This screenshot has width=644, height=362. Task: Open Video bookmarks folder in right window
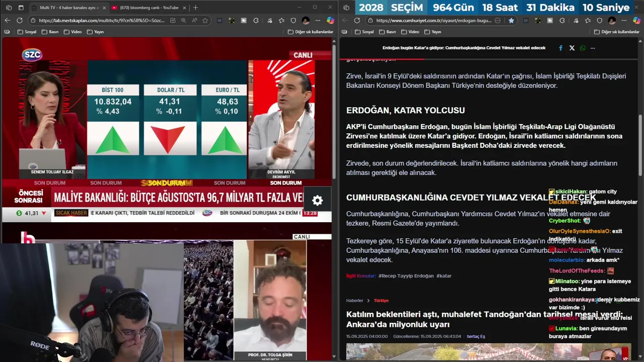click(x=410, y=32)
